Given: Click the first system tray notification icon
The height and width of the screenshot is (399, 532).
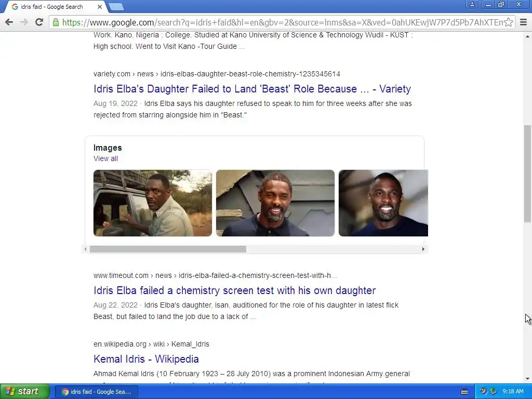Looking at the screenshot, I should click(483, 391).
